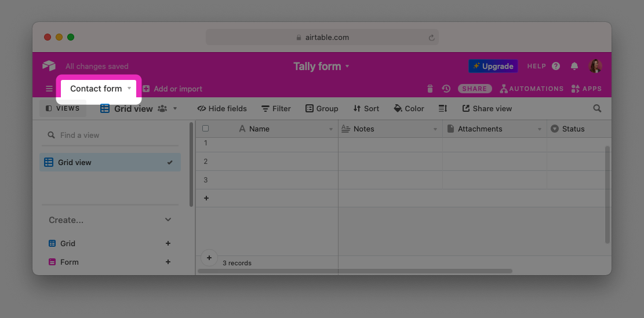Viewport: 644px width, 318px height.
Task: Click the sidebar vertical scrollbar
Action: 191,164
